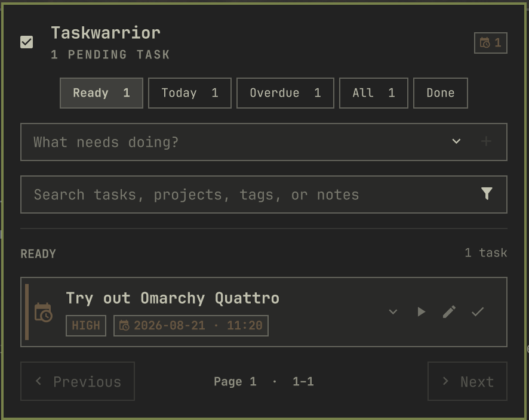The width and height of the screenshot is (529, 420).
Task: Go to Next page
Action: [468, 381]
